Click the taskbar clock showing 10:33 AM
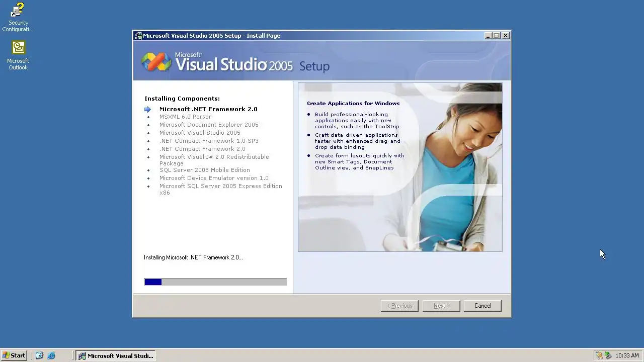The height and width of the screenshot is (362, 644). click(627, 355)
